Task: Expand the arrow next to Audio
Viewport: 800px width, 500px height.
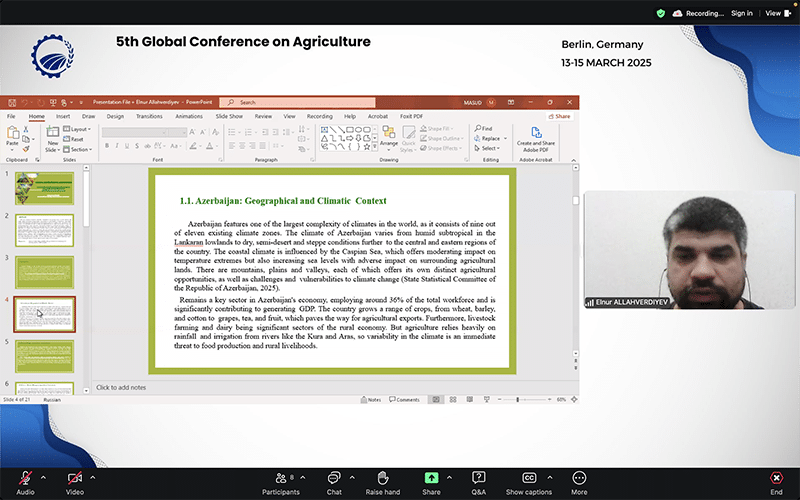Action: (x=43, y=478)
